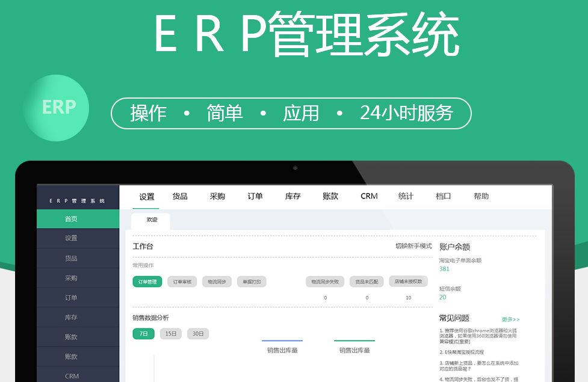
Task: Open the 统计 top menu item
Action: click(406, 196)
